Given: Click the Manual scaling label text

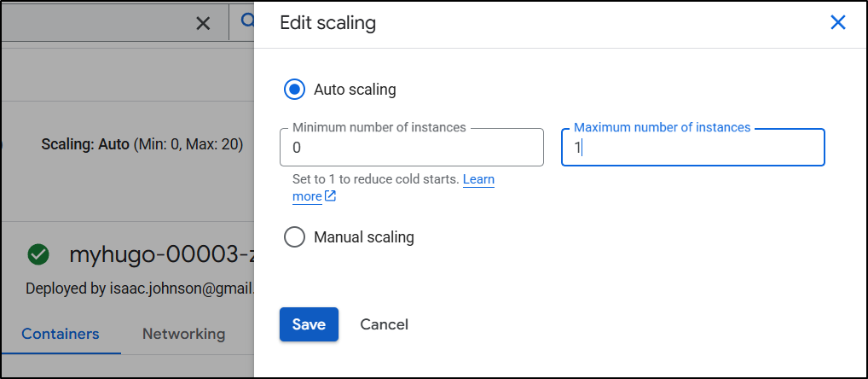Looking at the screenshot, I should [364, 237].
